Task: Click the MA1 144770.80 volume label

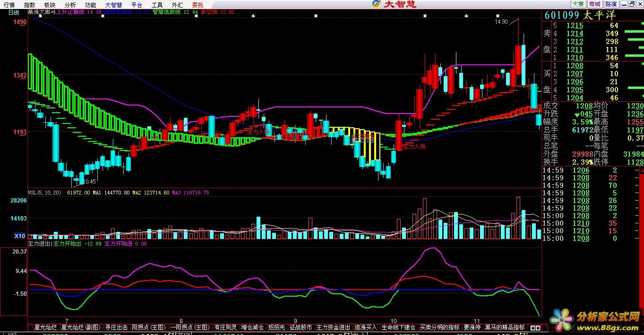Action: [x=111, y=193]
